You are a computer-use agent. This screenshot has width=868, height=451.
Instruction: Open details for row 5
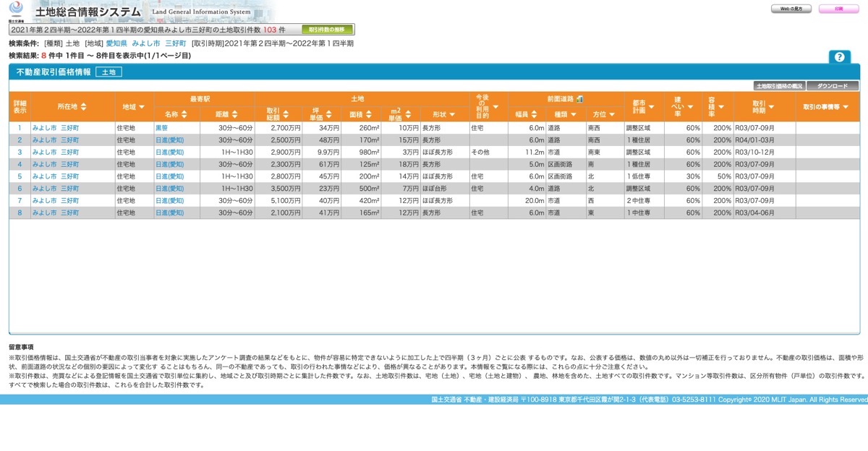point(20,176)
